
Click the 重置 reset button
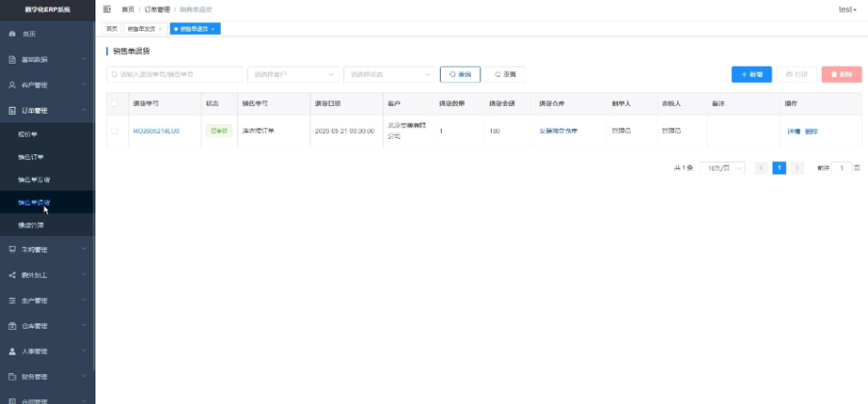tap(505, 74)
